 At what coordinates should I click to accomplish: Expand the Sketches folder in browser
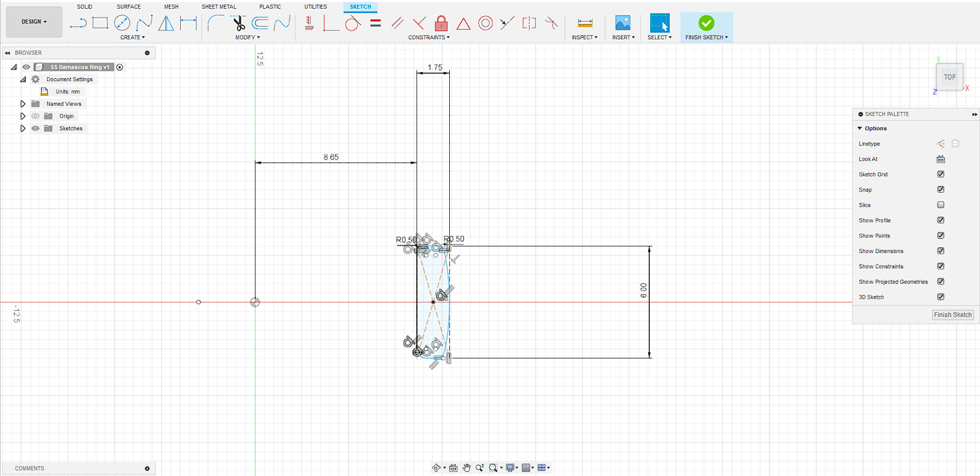click(23, 128)
